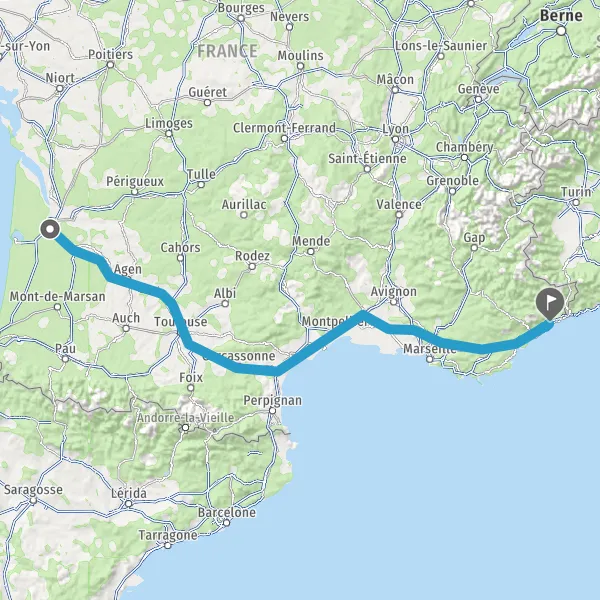Select the Genève city marker

pos(478,99)
